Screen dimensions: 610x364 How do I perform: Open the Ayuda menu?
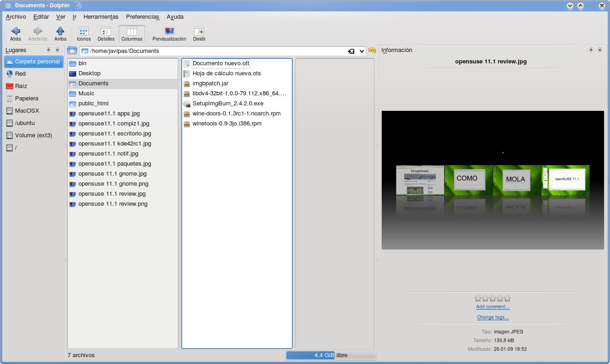point(175,17)
